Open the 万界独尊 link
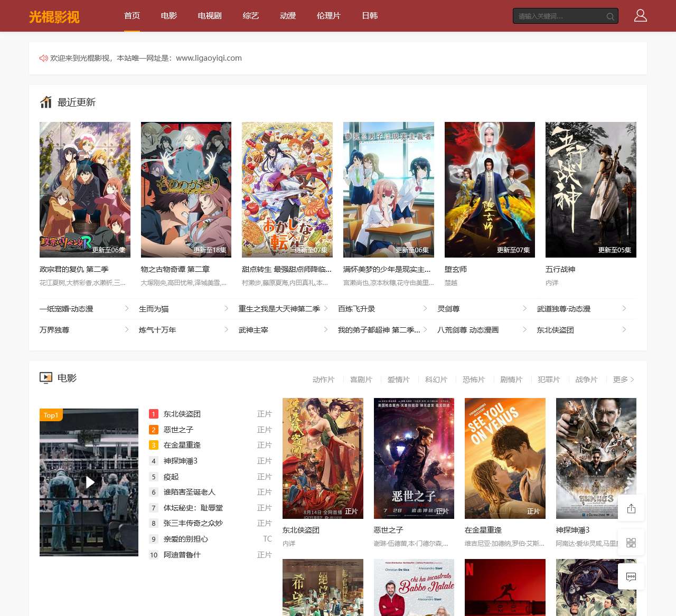This screenshot has width=676, height=616. coord(54,330)
